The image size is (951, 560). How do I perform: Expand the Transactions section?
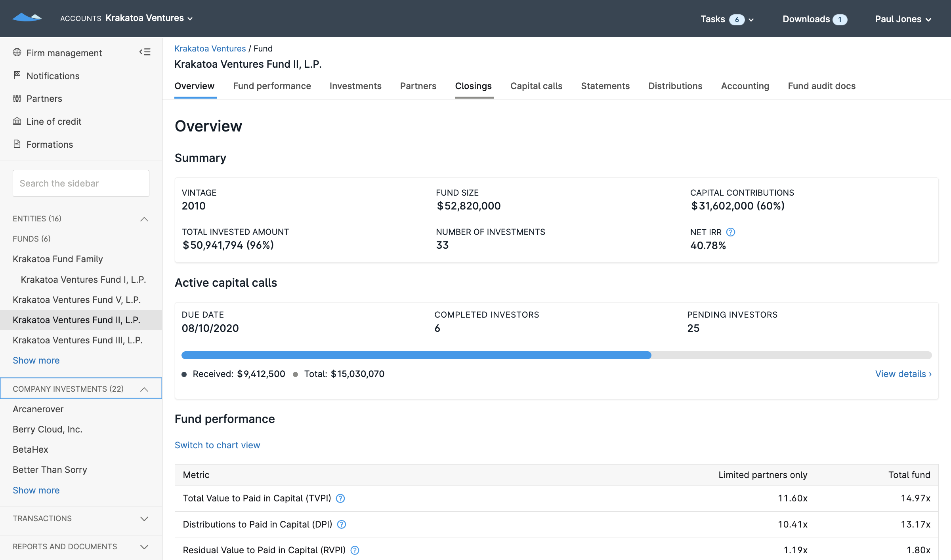point(81,518)
